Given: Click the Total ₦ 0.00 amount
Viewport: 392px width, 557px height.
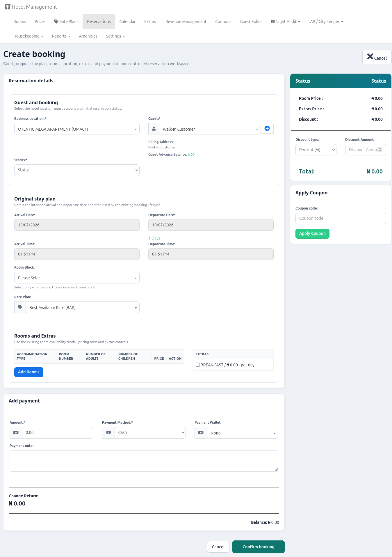Looking at the screenshot, I should click(x=375, y=171).
